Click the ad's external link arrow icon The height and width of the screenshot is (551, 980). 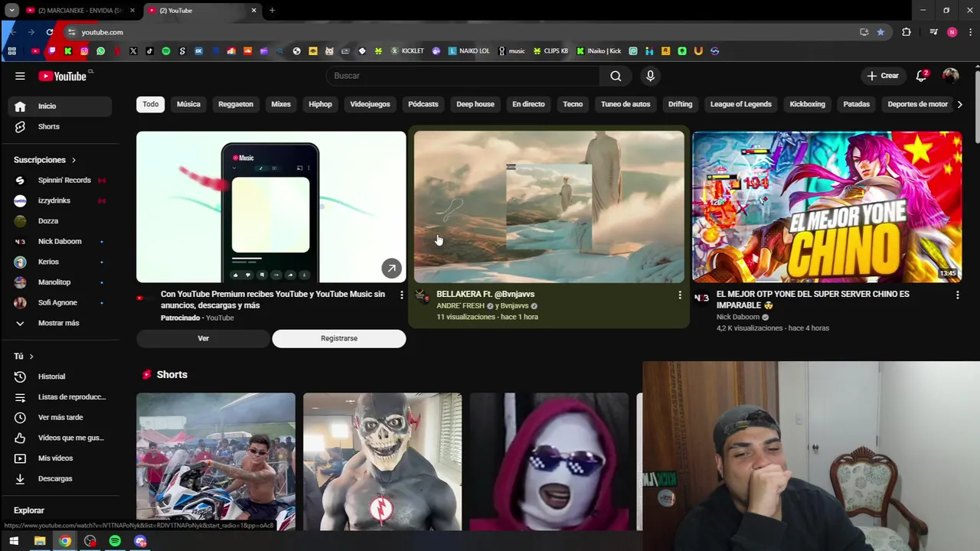391,269
